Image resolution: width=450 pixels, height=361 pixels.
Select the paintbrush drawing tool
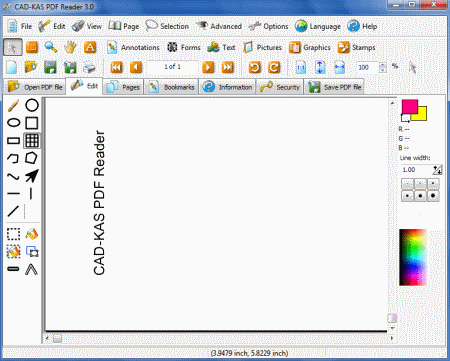point(13,106)
